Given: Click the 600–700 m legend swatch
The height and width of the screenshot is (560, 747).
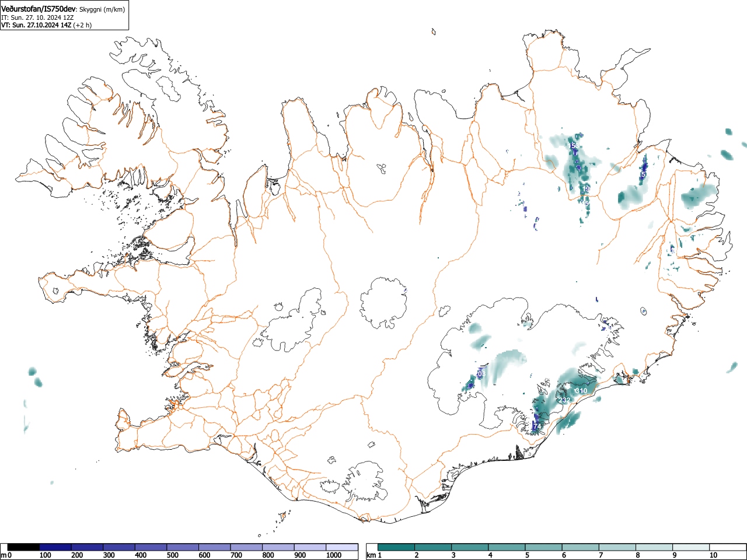Looking at the screenshot, I should coord(215,547).
